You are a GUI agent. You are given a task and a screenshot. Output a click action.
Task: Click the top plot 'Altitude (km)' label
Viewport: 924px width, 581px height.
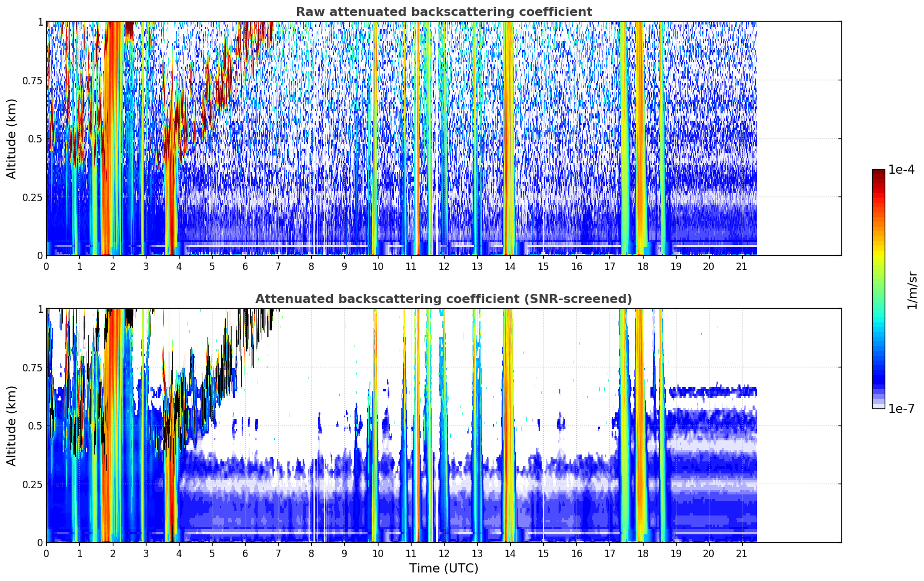pyautogui.click(x=12, y=138)
